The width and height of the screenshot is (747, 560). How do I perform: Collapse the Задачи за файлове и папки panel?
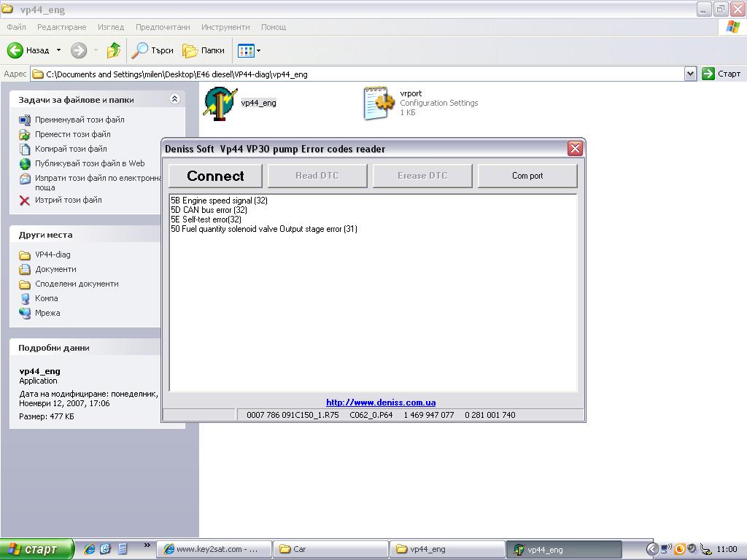click(174, 99)
